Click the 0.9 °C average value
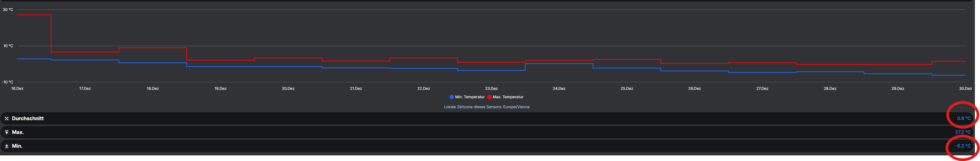Screen dimensions: 980x161 (964, 118)
